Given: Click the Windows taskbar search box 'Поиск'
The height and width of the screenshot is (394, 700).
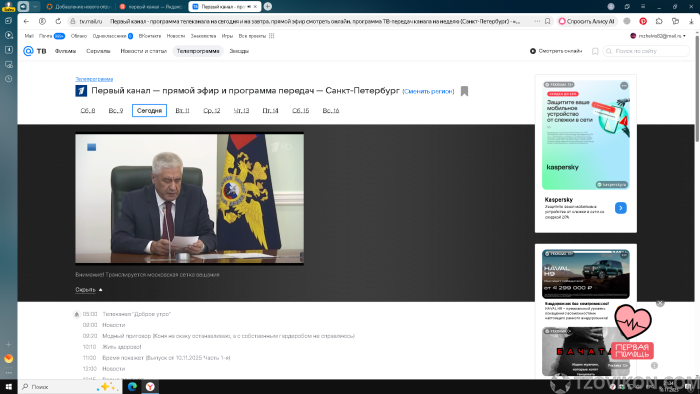Looking at the screenshot, I should tap(69, 386).
